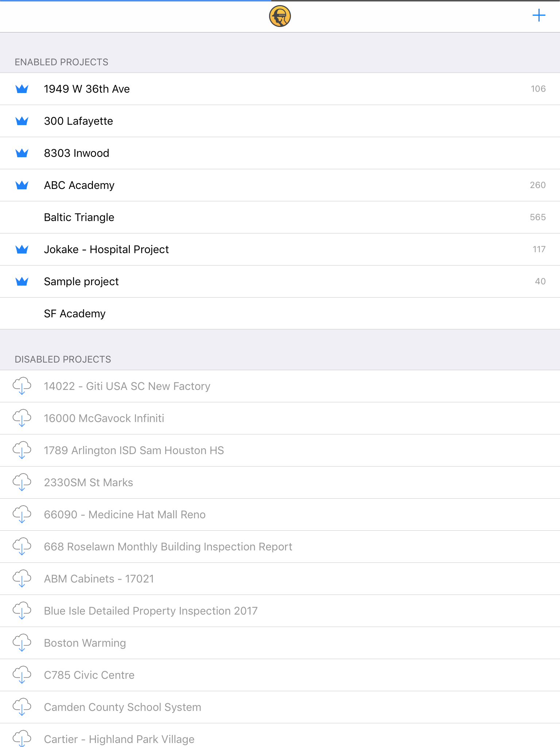Screen dimensions: 560x747
Task: Tap crown icon beside 8303 Inwood
Action: coord(22,153)
